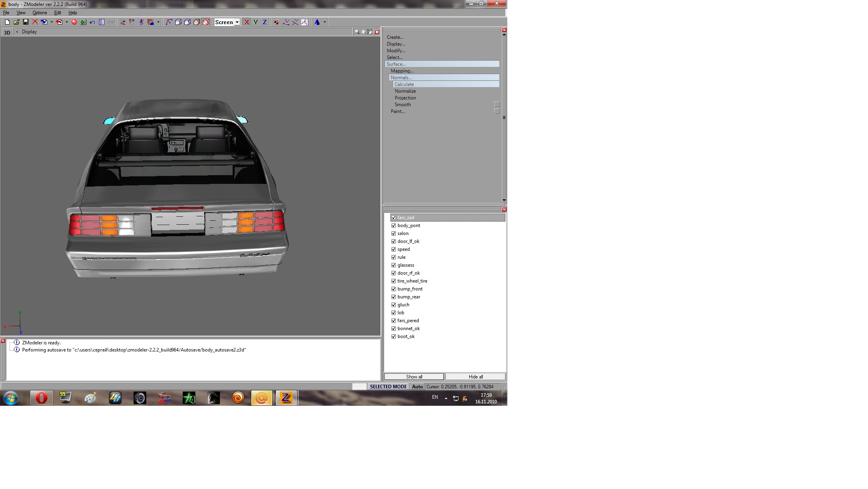Hide the glassess object via checkbox
868x489 pixels.
[x=394, y=265]
